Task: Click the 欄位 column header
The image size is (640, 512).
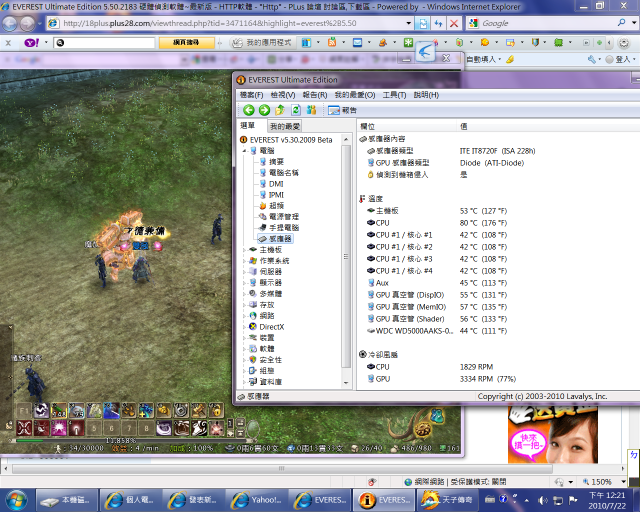Action: point(407,126)
